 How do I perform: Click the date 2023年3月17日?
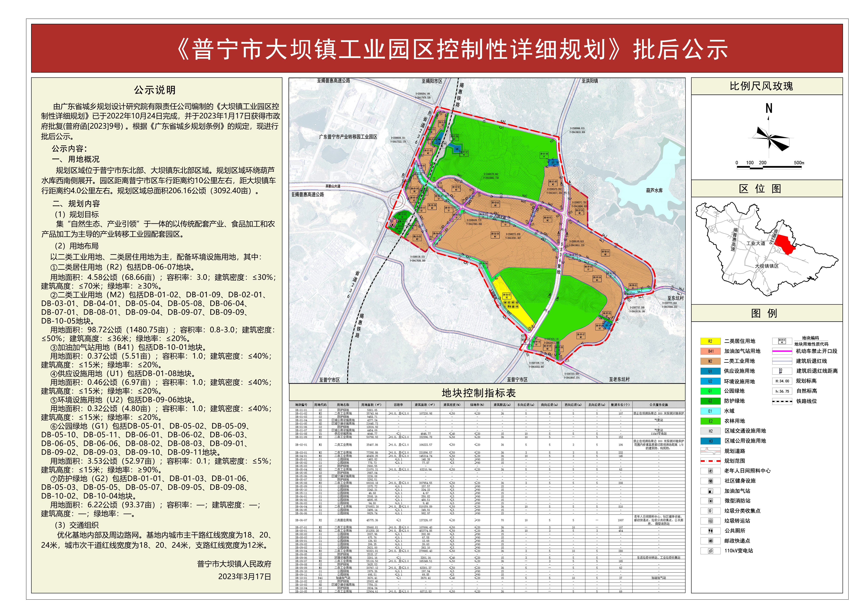(x=245, y=577)
